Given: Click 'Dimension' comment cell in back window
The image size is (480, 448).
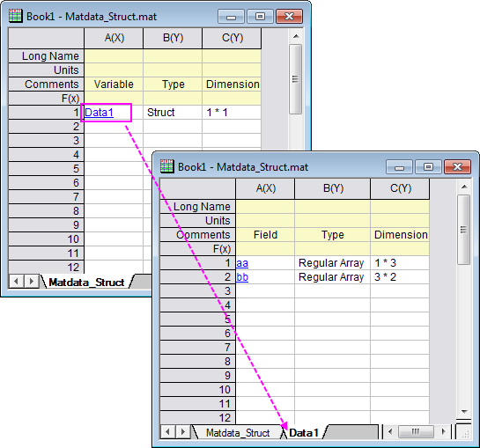Looking at the screenshot, I should point(232,84).
